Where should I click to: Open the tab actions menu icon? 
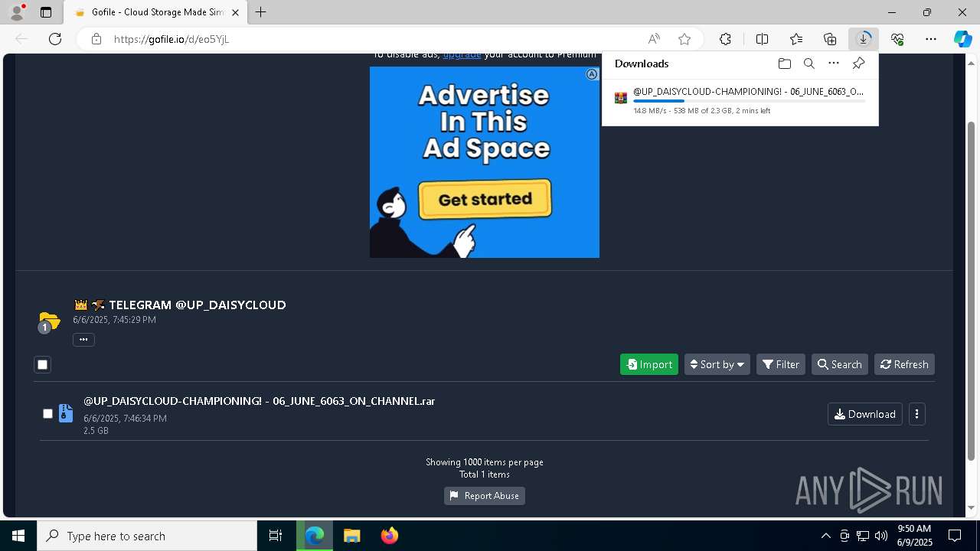tap(46, 12)
